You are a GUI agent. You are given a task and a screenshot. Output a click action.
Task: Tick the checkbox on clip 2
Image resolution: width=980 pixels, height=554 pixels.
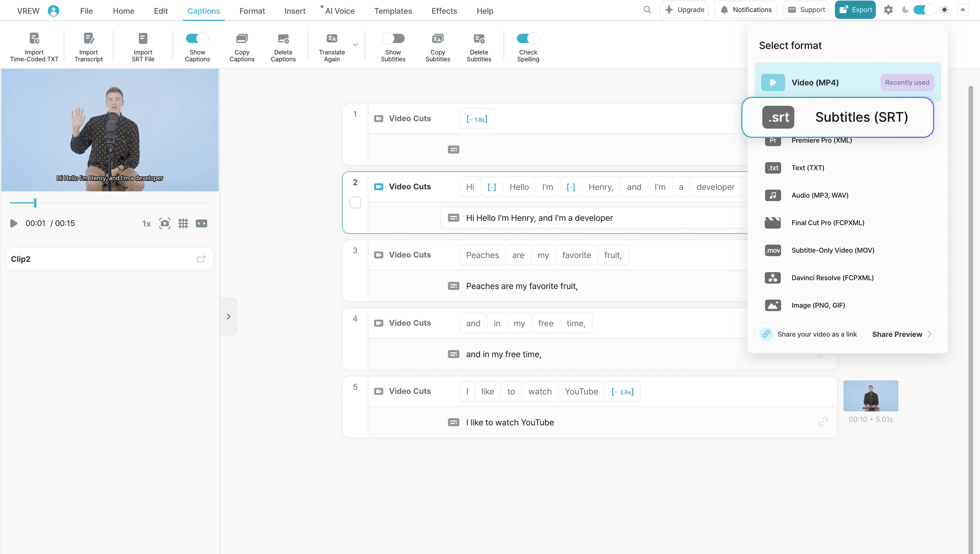[x=355, y=203]
